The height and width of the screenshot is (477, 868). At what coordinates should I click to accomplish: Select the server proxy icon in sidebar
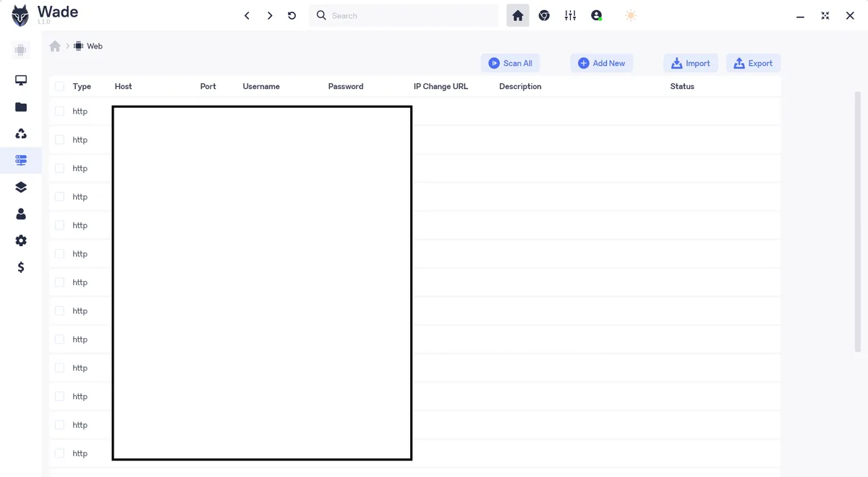point(21,160)
